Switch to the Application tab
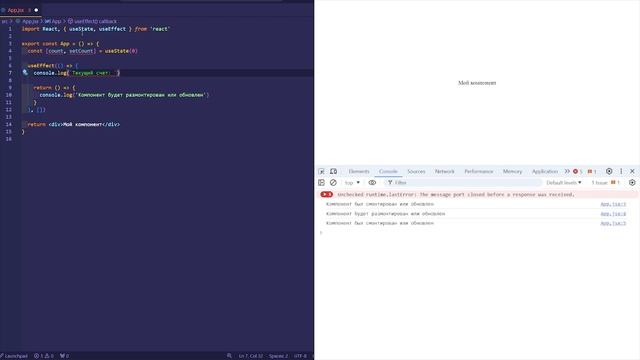Viewport: 640px width, 360px height. click(x=544, y=171)
